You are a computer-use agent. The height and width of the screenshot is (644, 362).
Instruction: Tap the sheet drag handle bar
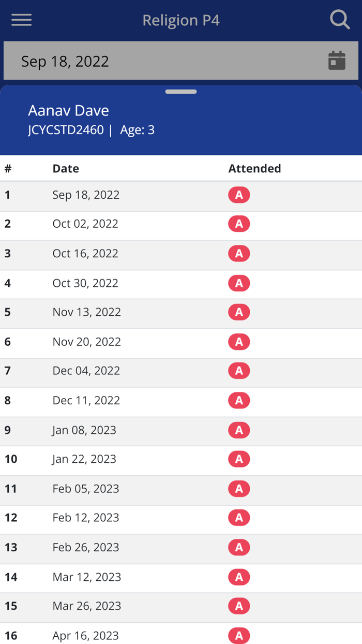pyautogui.click(x=181, y=92)
